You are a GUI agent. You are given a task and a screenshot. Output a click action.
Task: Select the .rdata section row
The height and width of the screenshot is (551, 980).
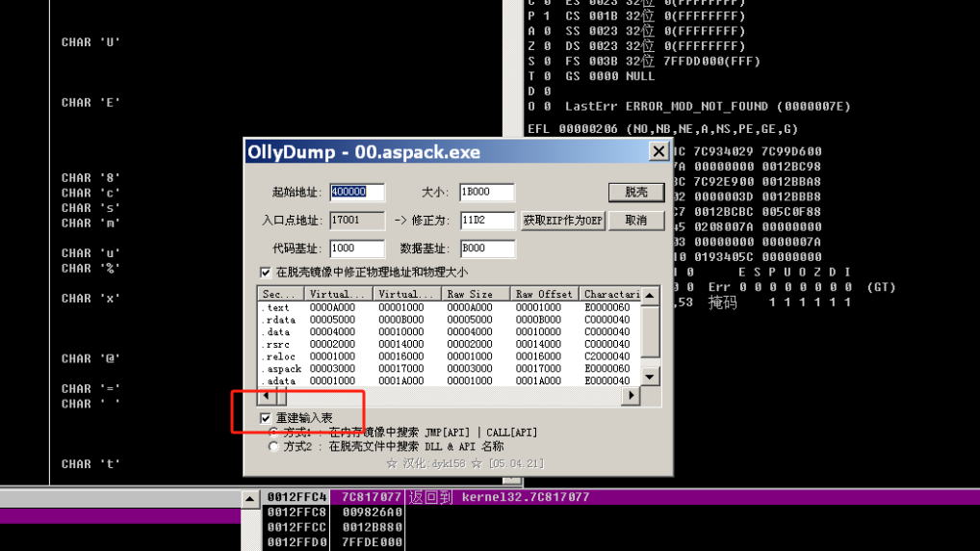pos(450,320)
